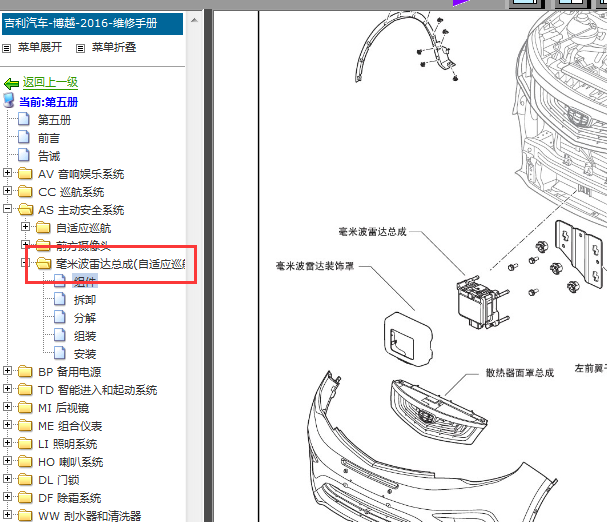This screenshot has height=522, width=607.
Task: Expand the AV 音响娱乐系统 folder
Action: (7, 173)
